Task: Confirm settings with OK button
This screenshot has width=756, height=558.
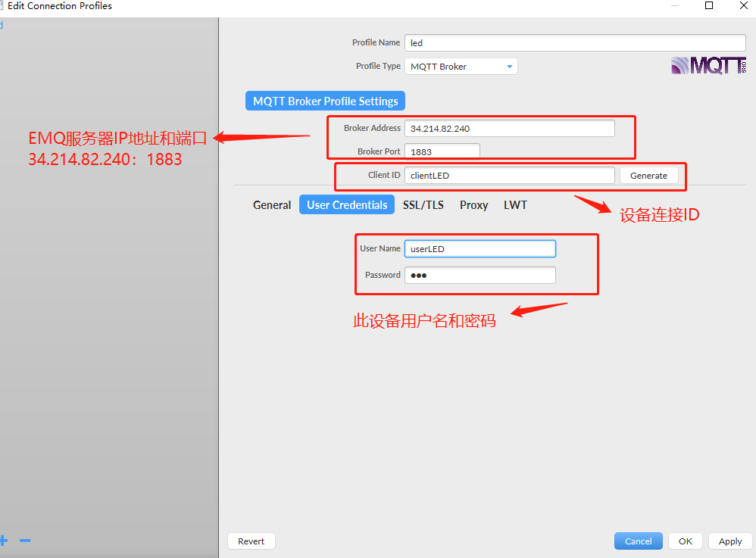Action: tap(685, 541)
